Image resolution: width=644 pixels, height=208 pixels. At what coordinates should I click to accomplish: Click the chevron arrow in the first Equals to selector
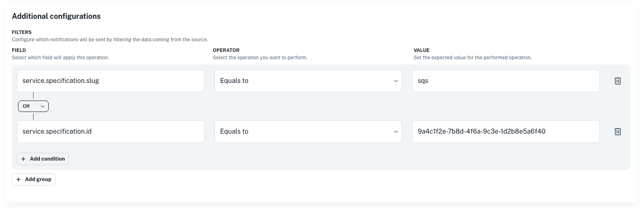click(396, 81)
